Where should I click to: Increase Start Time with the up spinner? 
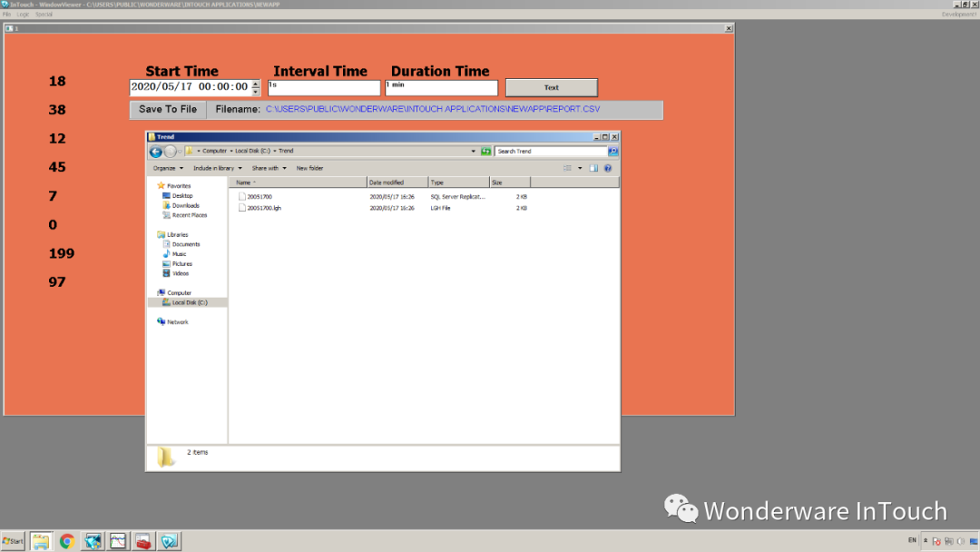coord(255,84)
